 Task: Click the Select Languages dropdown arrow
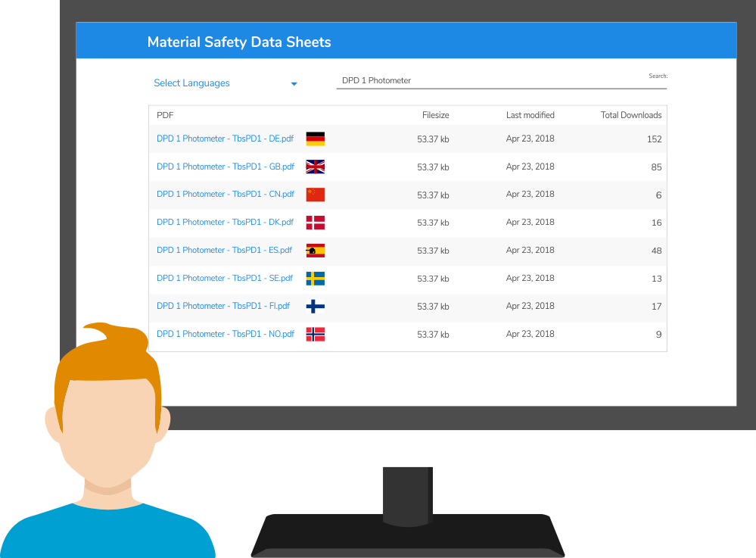coord(294,84)
